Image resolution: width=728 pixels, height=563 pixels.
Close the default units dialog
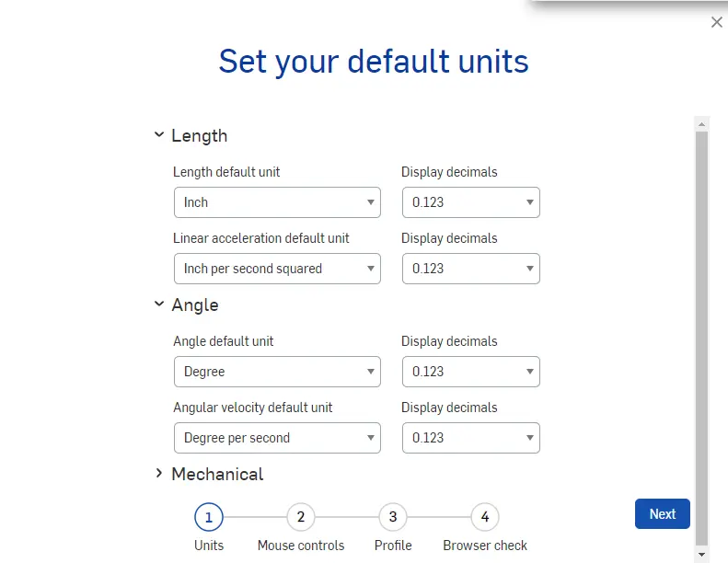717,22
